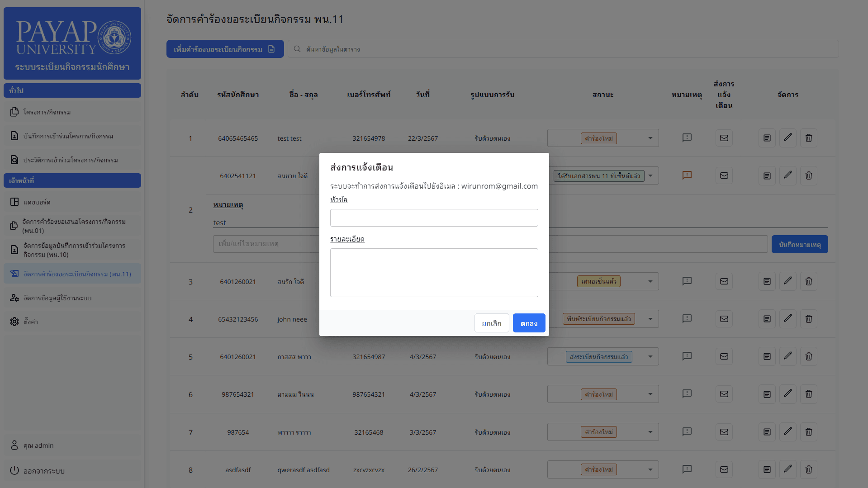
Task: Delete trash icon for row 64065465465
Action: [808, 138]
